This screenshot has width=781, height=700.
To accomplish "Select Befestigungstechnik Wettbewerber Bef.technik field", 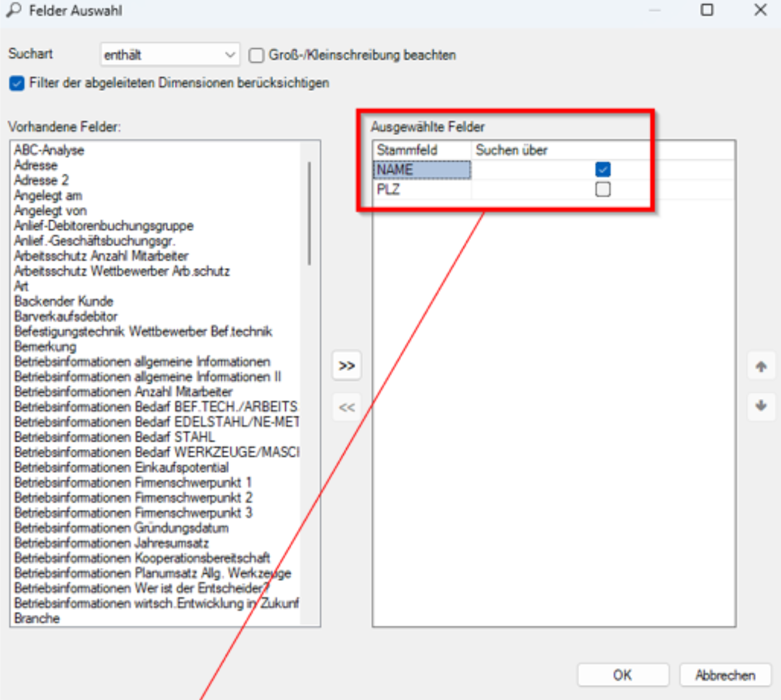I will (143, 331).
